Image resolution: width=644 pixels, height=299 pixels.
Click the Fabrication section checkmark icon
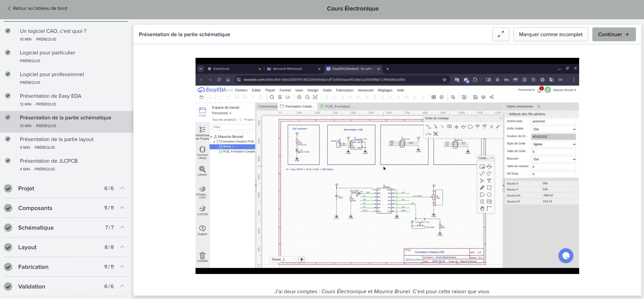pyautogui.click(x=8, y=267)
